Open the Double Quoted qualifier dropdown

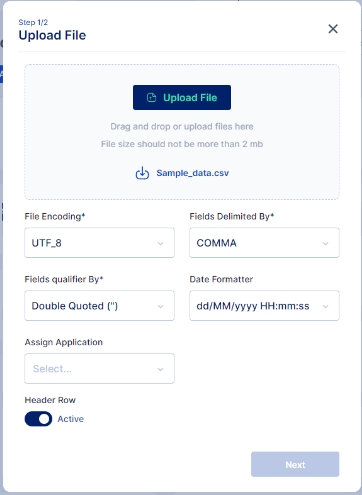pyautogui.click(x=99, y=306)
